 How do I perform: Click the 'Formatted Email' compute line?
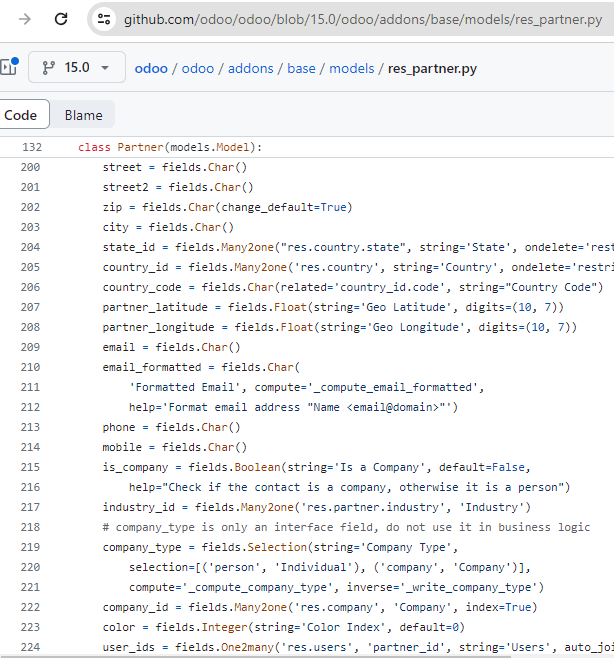point(306,387)
